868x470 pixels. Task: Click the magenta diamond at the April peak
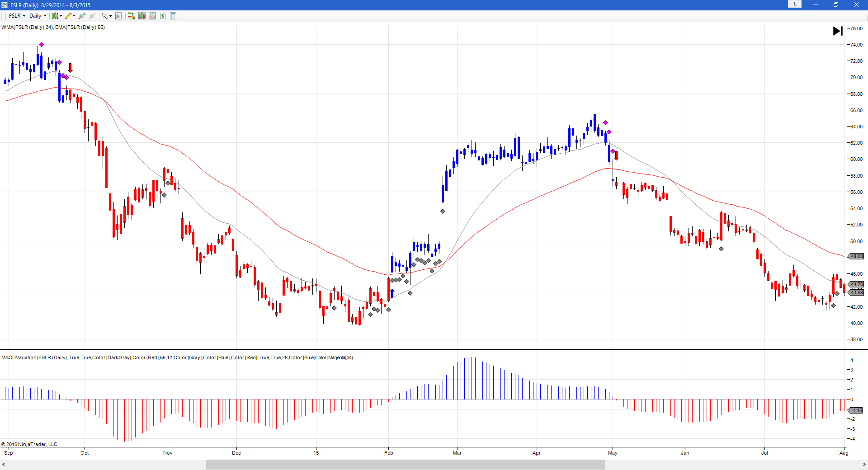[x=605, y=123]
